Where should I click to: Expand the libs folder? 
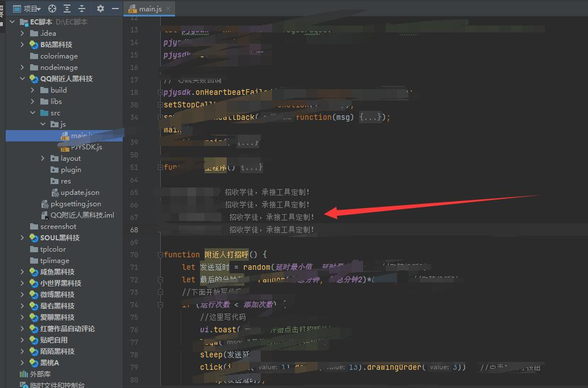click(x=32, y=101)
